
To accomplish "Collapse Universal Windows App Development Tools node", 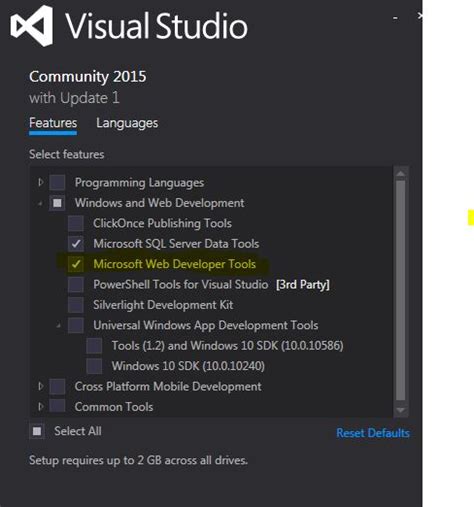I will pos(59,325).
